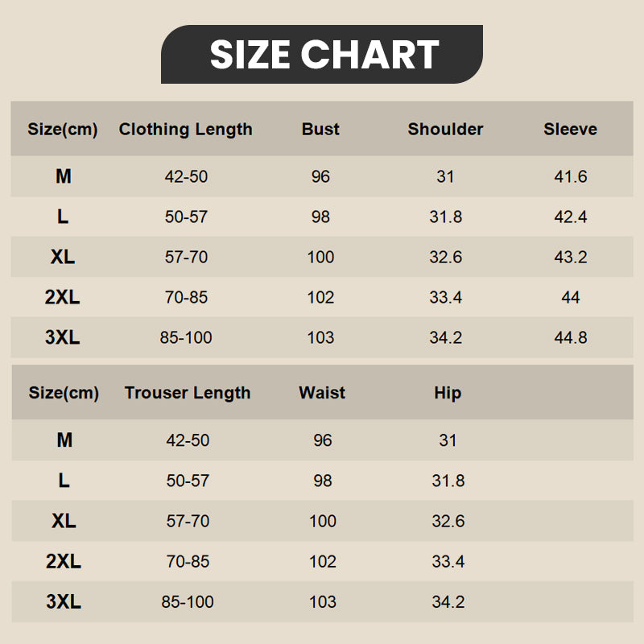
Task: Click the Clothing Length column header
Action: click(x=186, y=129)
